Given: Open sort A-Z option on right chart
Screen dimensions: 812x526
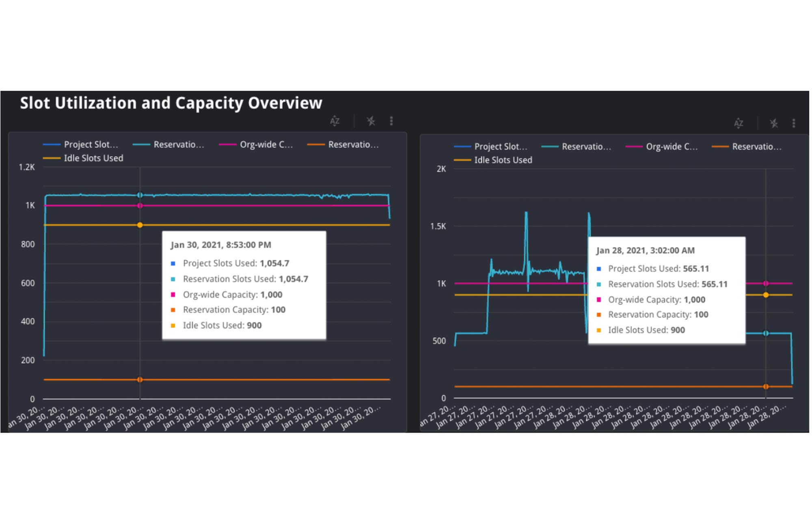Looking at the screenshot, I should 739,123.
